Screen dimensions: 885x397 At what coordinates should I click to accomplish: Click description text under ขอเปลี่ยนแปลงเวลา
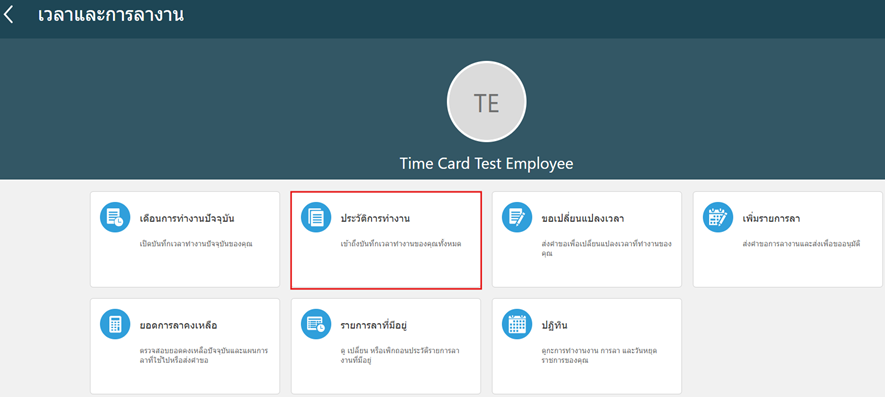tap(606, 248)
